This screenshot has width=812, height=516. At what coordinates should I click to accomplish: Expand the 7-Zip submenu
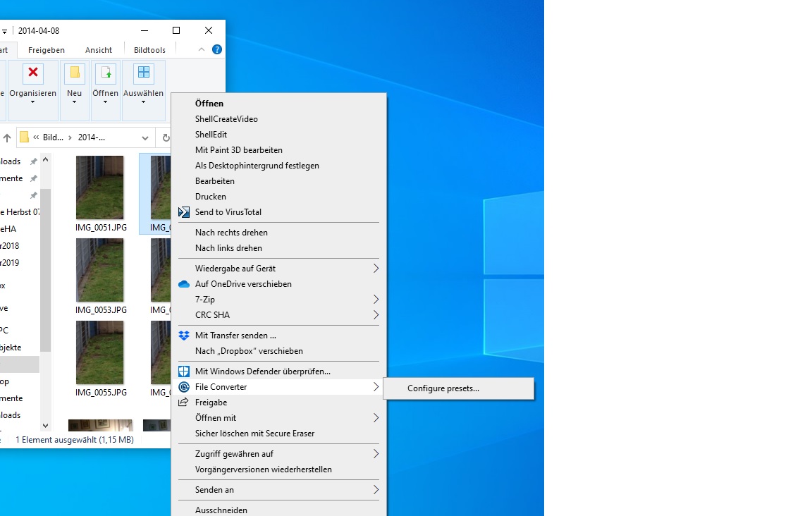click(377, 300)
